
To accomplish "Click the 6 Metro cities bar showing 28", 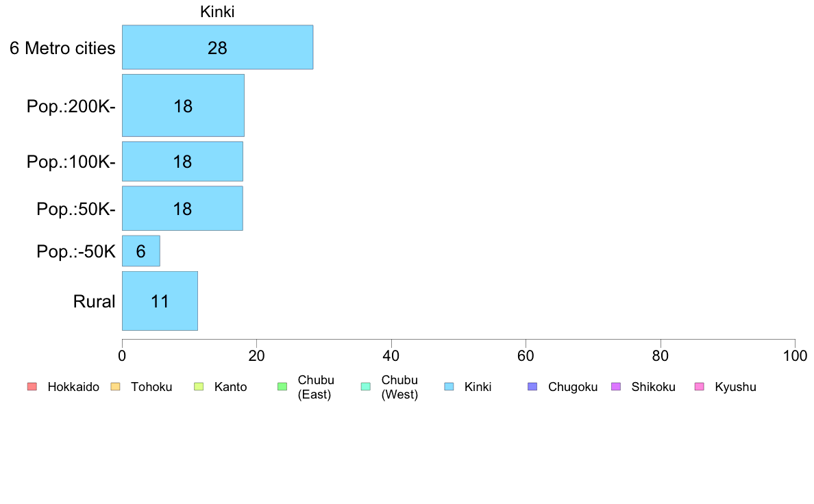I will 217,47.
